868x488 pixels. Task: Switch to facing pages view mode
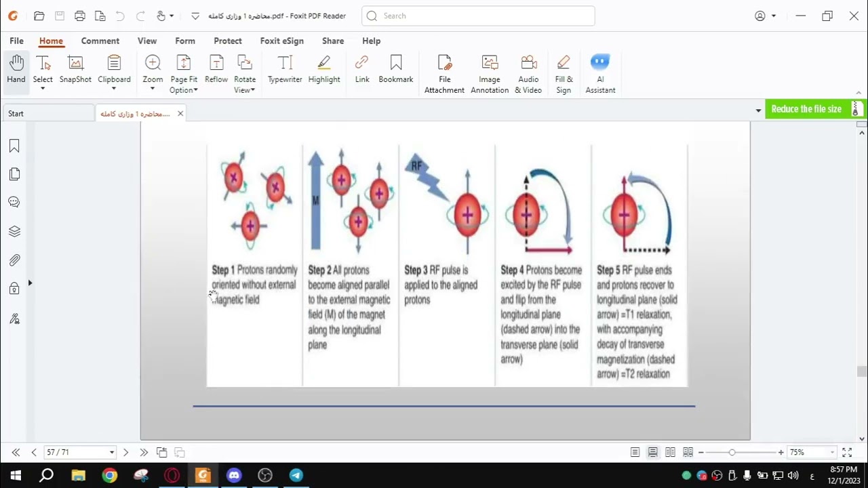click(x=670, y=452)
